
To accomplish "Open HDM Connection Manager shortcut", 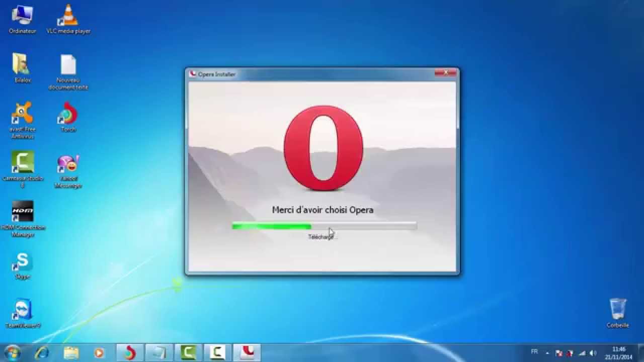I will click(22, 219).
